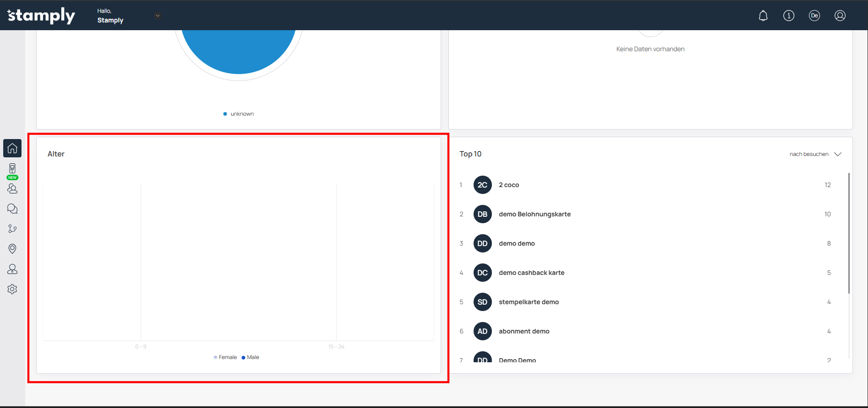Expand the 'nach besuchen' sort dropdown
The image size is (868, 408).
815,154
